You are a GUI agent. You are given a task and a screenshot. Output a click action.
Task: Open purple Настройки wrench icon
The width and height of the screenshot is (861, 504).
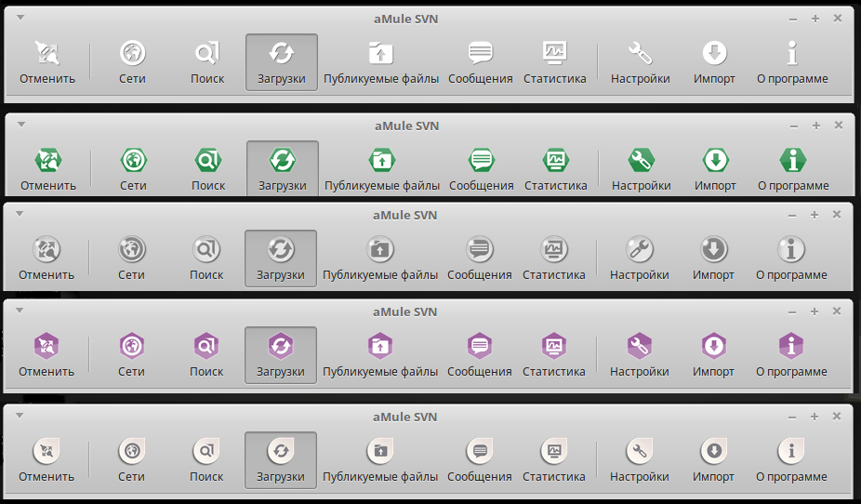point(639,347)
